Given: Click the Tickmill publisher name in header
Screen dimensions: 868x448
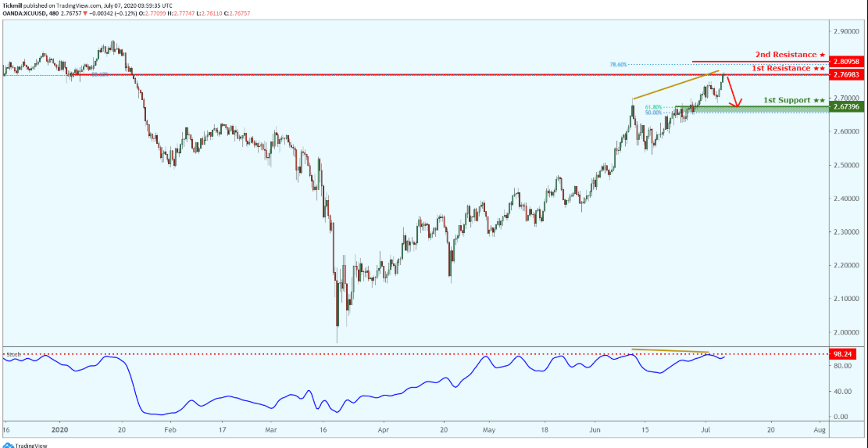Looking at the screenshot, I should coord(13,5).
